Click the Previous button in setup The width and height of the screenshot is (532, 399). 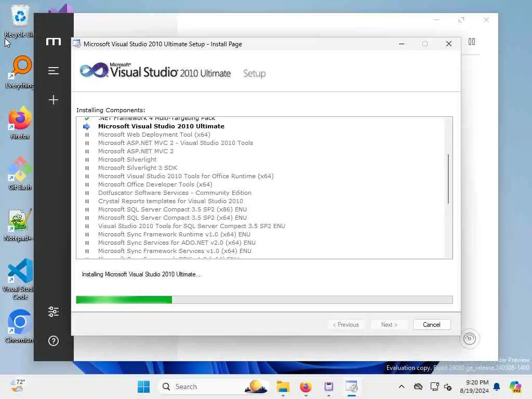tap(345, 324)
